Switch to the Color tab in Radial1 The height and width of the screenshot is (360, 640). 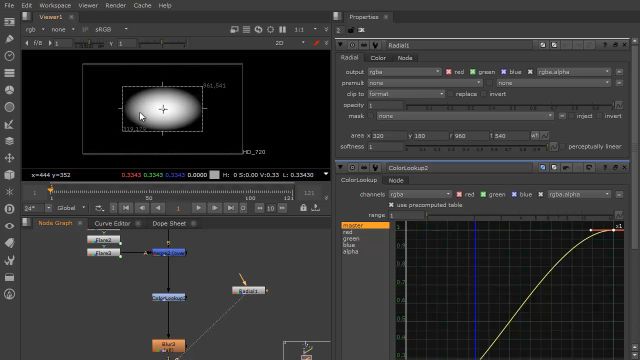pos(378,58)
